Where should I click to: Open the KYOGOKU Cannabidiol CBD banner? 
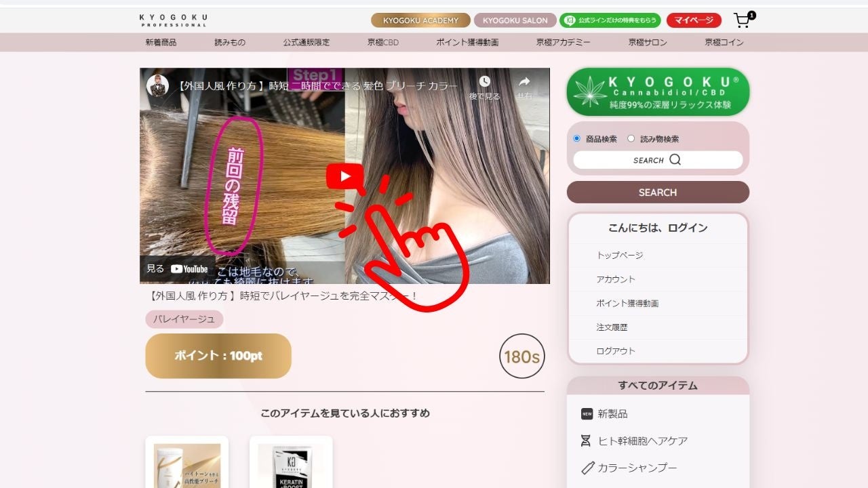(658, 92)
